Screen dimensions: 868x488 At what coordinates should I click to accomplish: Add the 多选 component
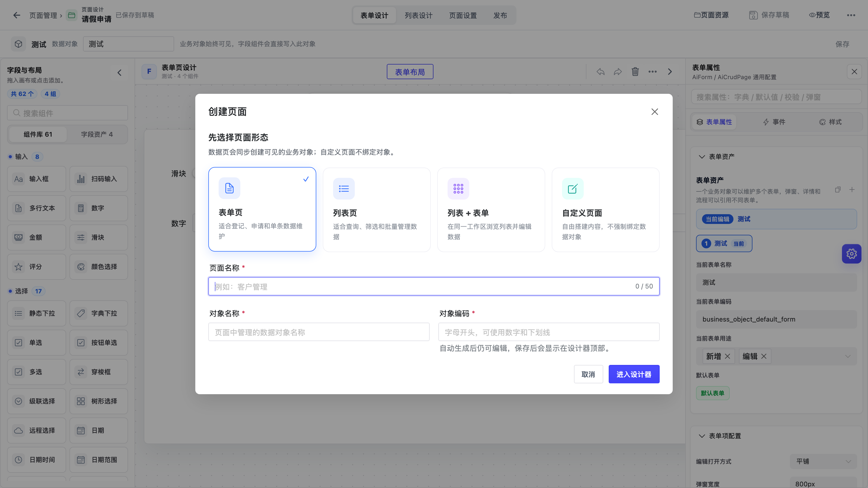37,372
